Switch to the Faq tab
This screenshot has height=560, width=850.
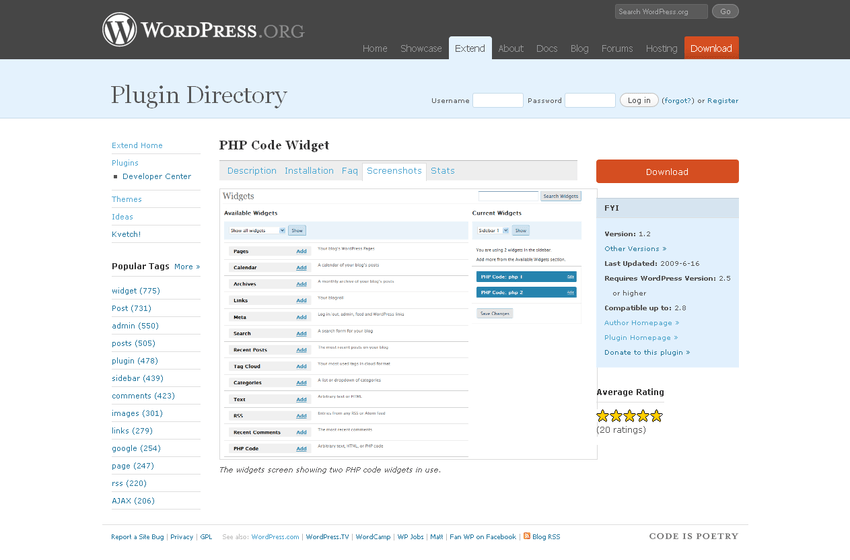pyautogui.click(x=350, y=171)
